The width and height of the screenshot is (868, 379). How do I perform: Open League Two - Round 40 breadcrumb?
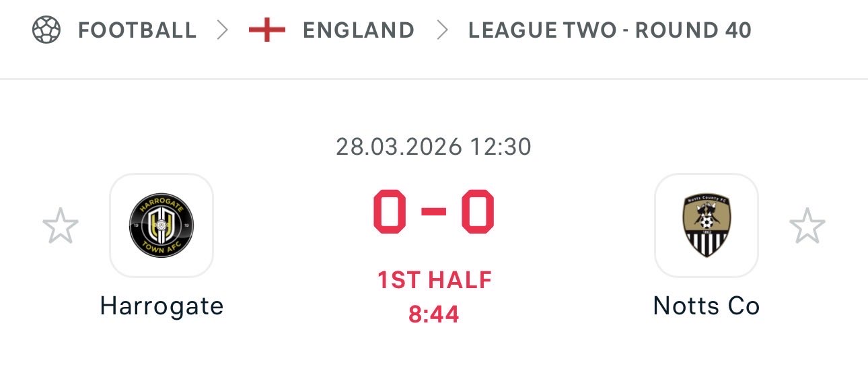click(610, 30)
